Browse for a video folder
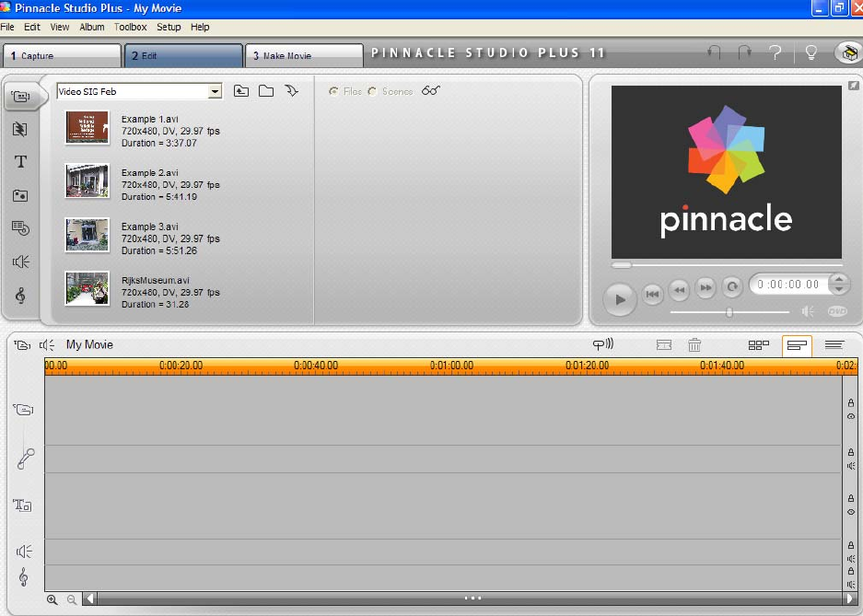This screenshot has width=863, height=616. pyautogui.click(x=266, y=91)
